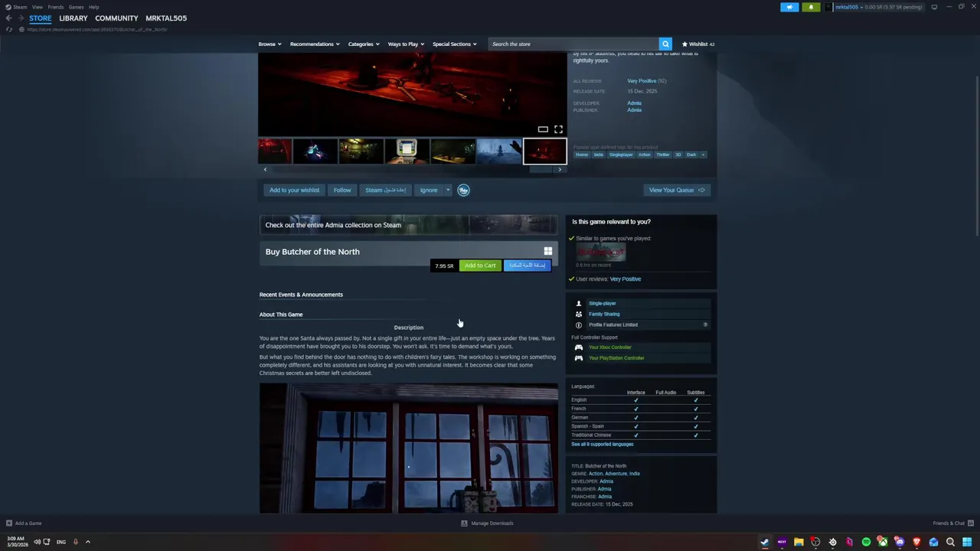Open the Games menu

(x=76, y=7)
